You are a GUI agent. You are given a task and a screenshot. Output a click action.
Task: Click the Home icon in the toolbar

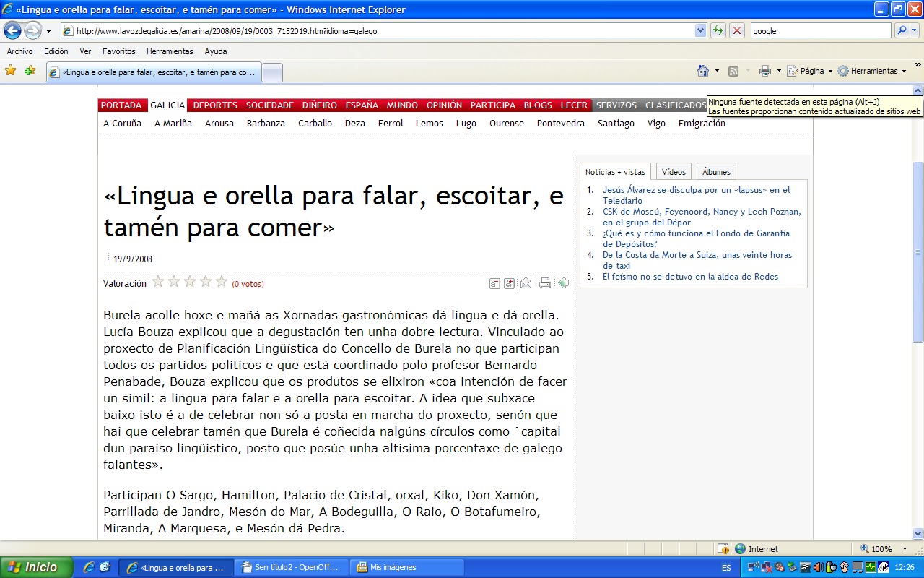point(703,71)
